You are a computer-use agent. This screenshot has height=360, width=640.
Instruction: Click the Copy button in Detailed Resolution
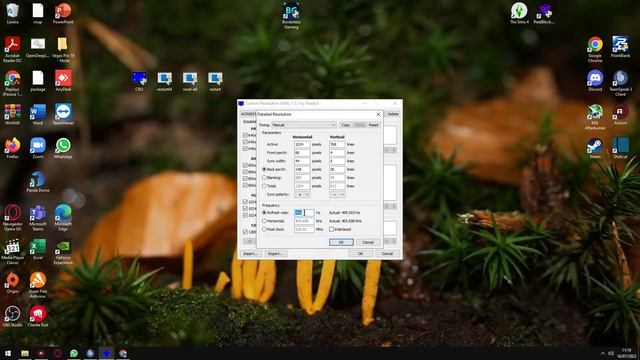(346, 125)
